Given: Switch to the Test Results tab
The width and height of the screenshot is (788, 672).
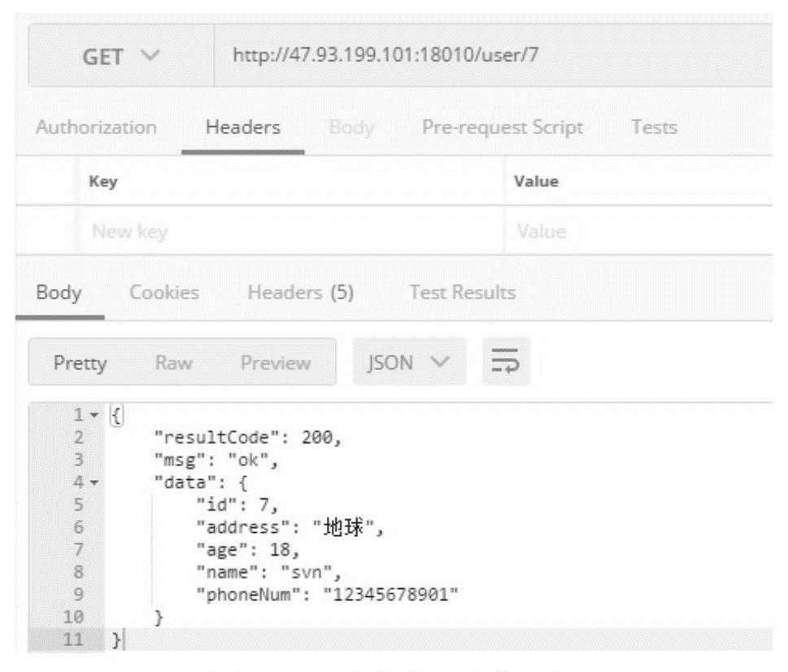Looking at the screenshot, I should tap(462, 292).
